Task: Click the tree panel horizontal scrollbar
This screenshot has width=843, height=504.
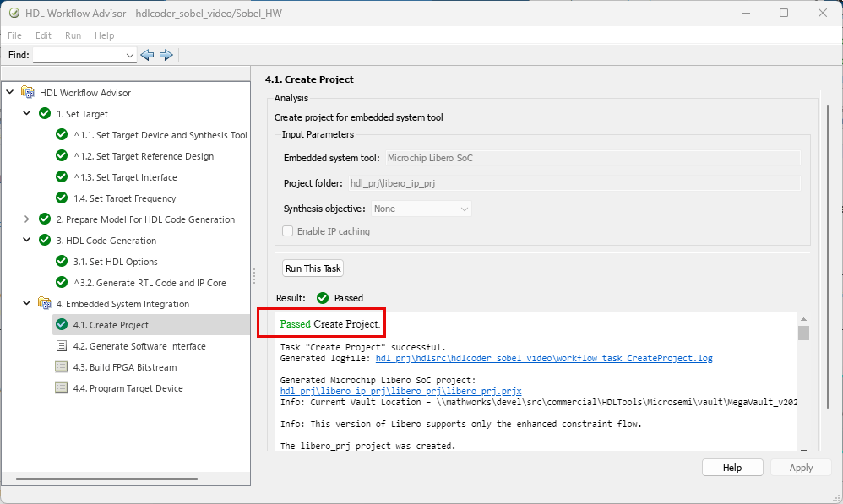Action: 101,480
